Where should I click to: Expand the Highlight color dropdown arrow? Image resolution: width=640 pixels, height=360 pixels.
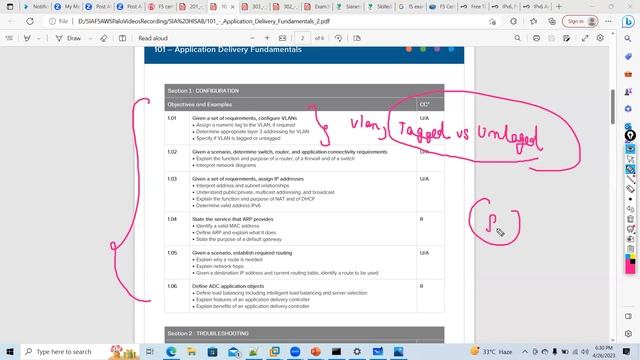coord(39,38)
